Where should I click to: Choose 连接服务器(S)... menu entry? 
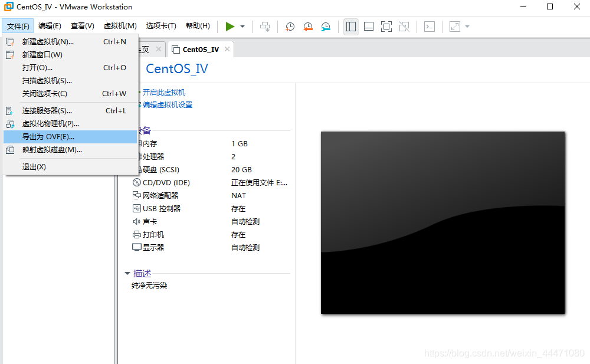[x=70, y=111]
